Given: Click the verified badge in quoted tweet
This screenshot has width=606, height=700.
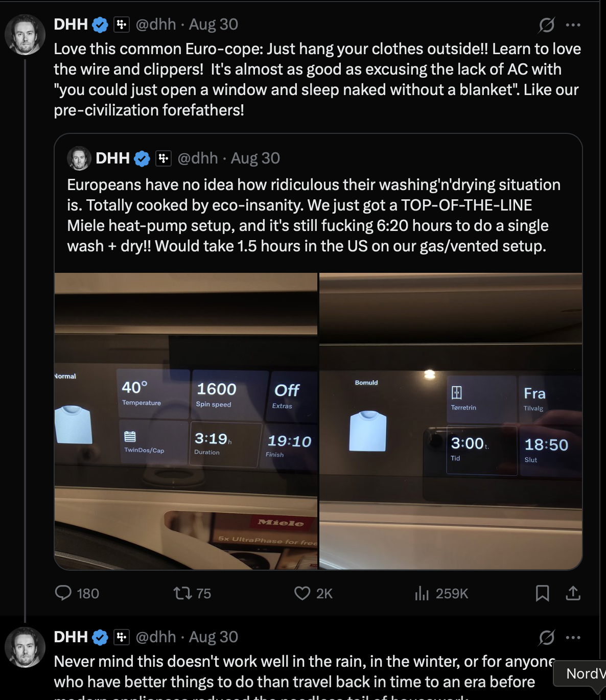Looking at the screenshot, I should pos(142,159).
